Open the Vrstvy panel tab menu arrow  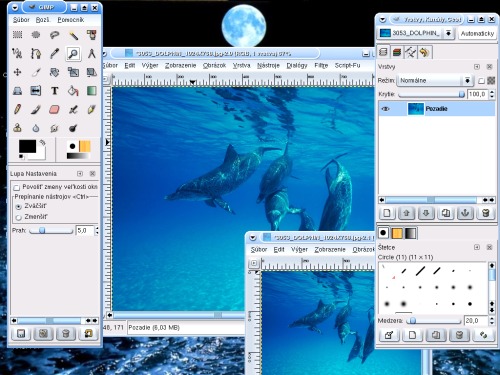pos(477,67)
